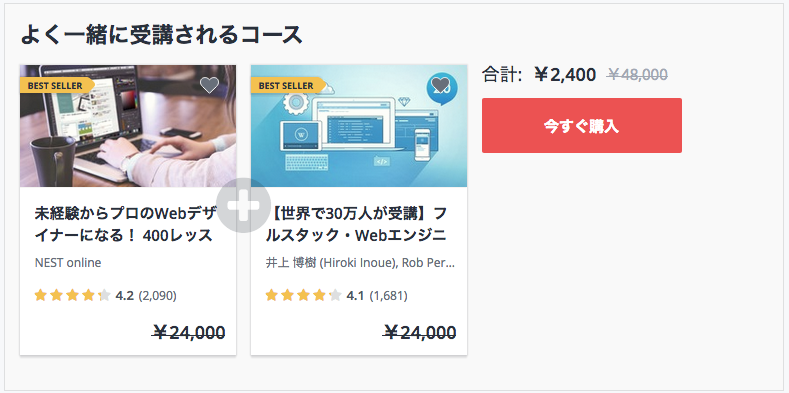Click the total price ¥2,400
Screen dimensions: 789x393
point(565,75)
